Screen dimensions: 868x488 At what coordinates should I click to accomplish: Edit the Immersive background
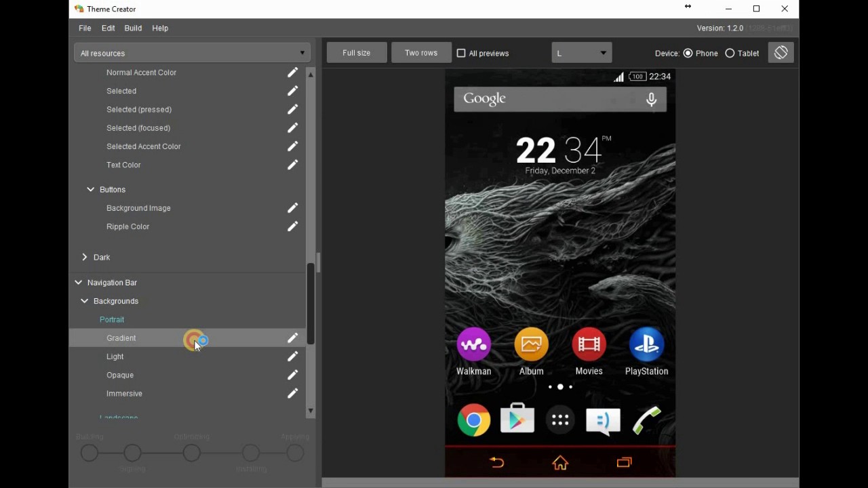point(292,393)
